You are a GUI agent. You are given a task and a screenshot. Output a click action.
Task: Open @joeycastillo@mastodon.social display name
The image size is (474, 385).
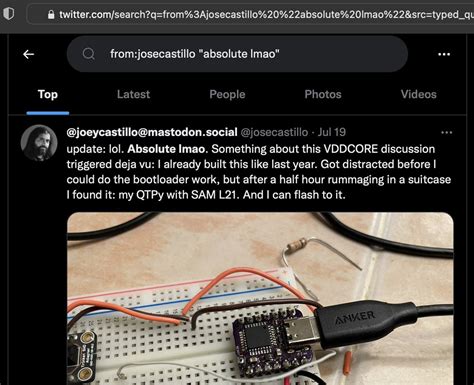coord(152,132)
